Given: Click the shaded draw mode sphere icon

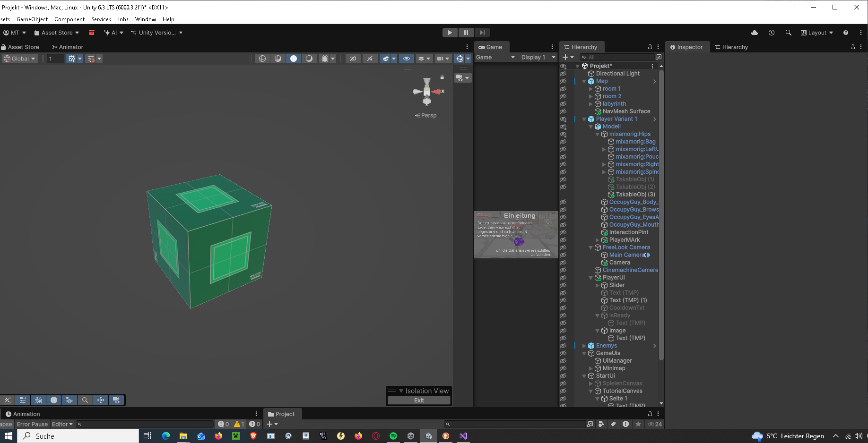Looking at the screenshot, I should click(x=294, y=59).
